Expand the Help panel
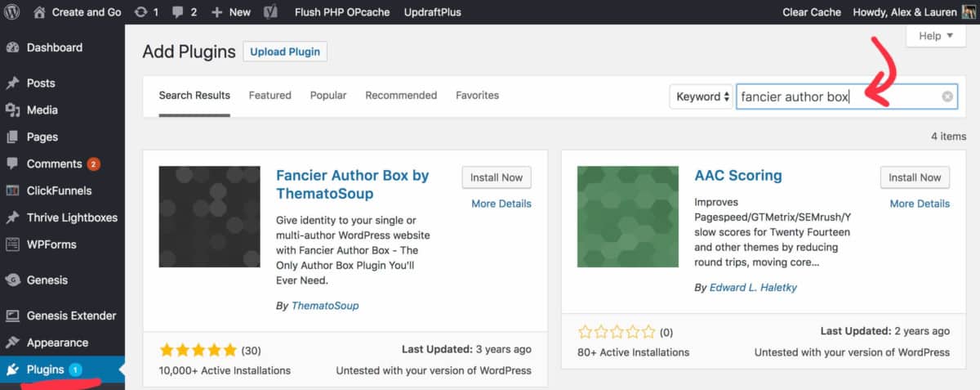980x390 pixels. (x=936, y=36)
